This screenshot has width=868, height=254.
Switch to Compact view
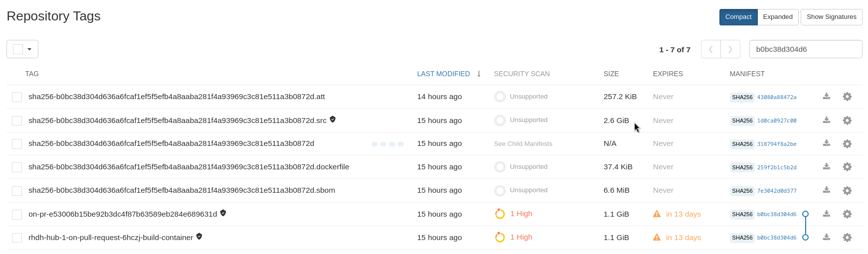(x=738, y=17)
